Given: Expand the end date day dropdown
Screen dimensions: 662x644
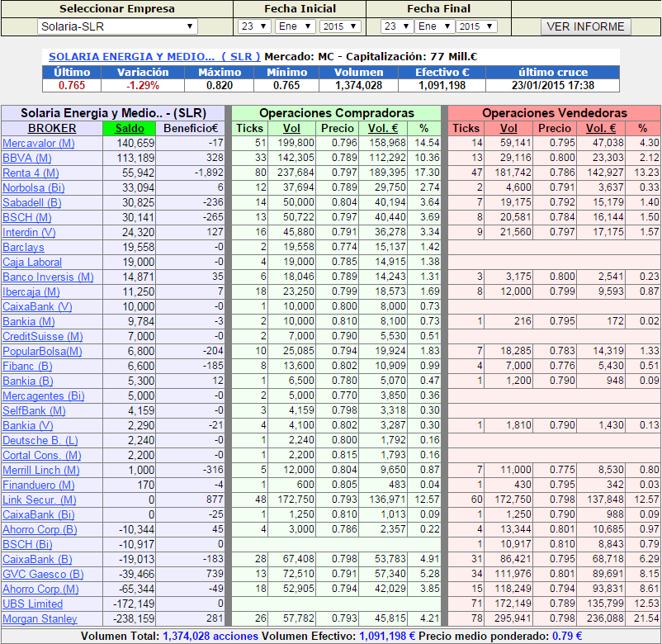Looking at the screenshot, I should tap(396, 26).
